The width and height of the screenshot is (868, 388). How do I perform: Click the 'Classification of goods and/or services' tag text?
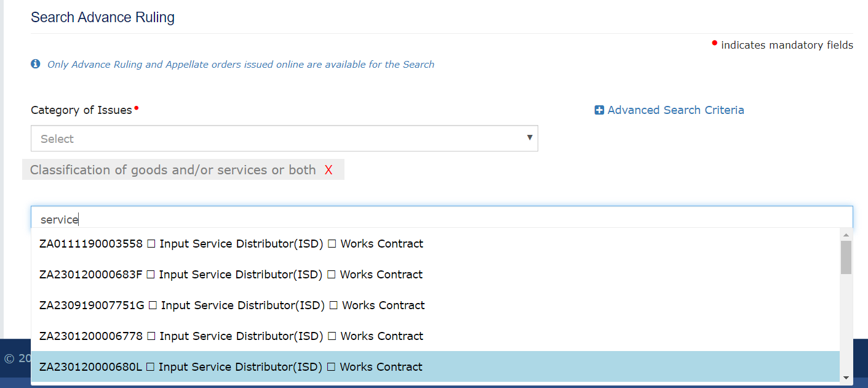(173, 170)
